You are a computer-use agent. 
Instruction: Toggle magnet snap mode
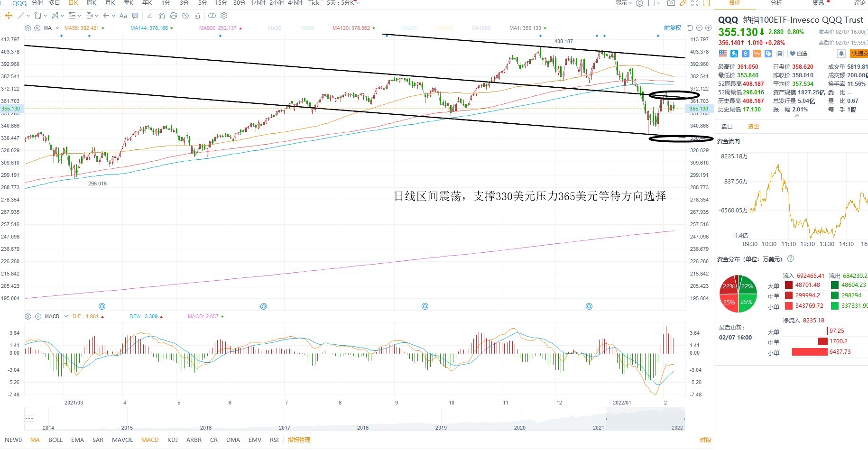click(x=162, y=16)
